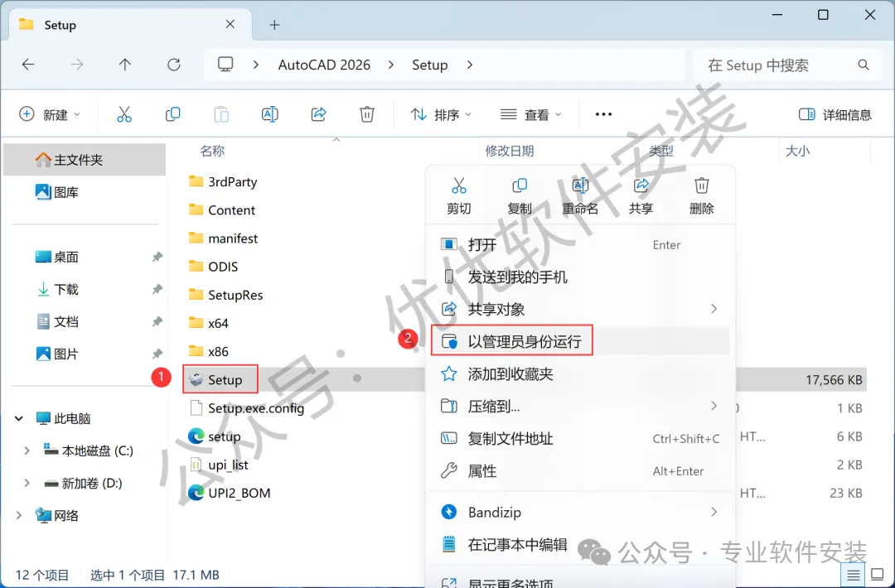
Task: Sort by the Date modified (修改日期) column header
Action: 510,151
